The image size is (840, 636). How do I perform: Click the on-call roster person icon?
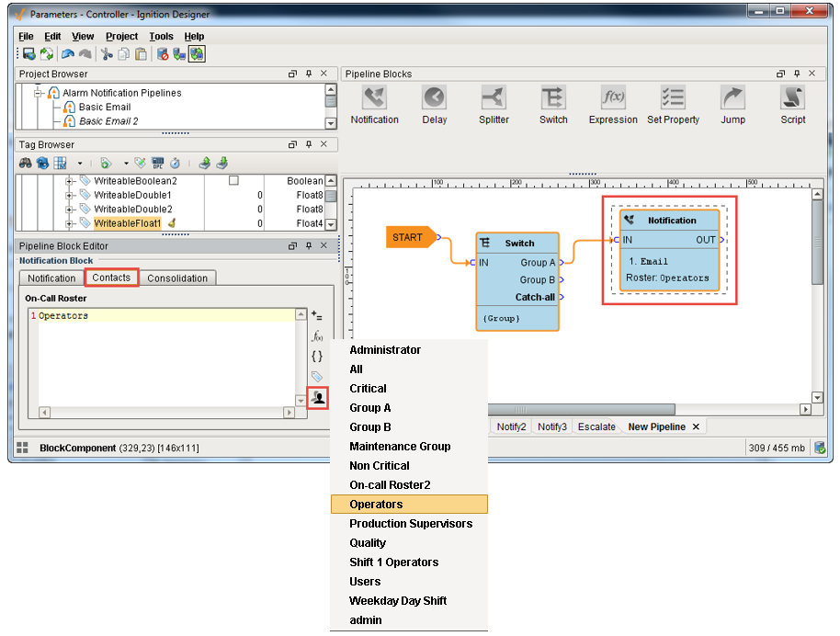click(x=318, y=398)
